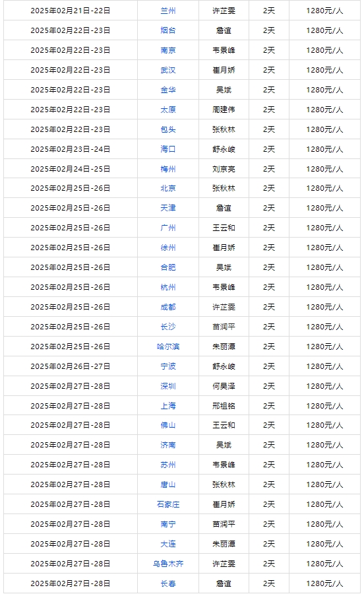This screenshot has height=596, width=364.
Task: Open the 哈尔滨 link
Action: pos(167,347)
